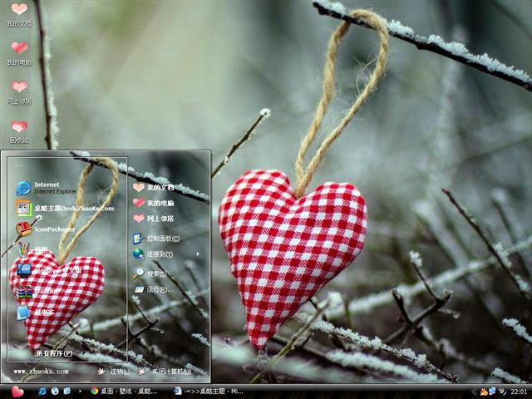
Task: Switch to 桌酷主题 - Mi... taskbar window
Action: pyautogui.click(x=209, y=392)
